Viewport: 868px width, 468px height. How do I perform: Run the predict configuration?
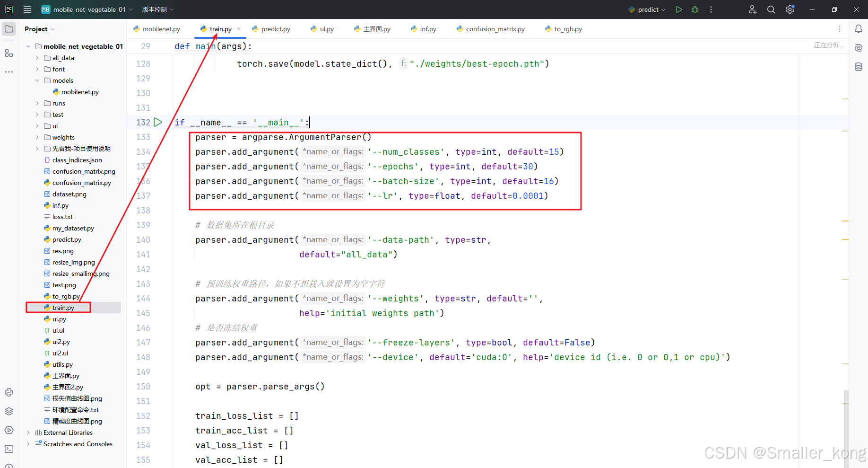679,9
